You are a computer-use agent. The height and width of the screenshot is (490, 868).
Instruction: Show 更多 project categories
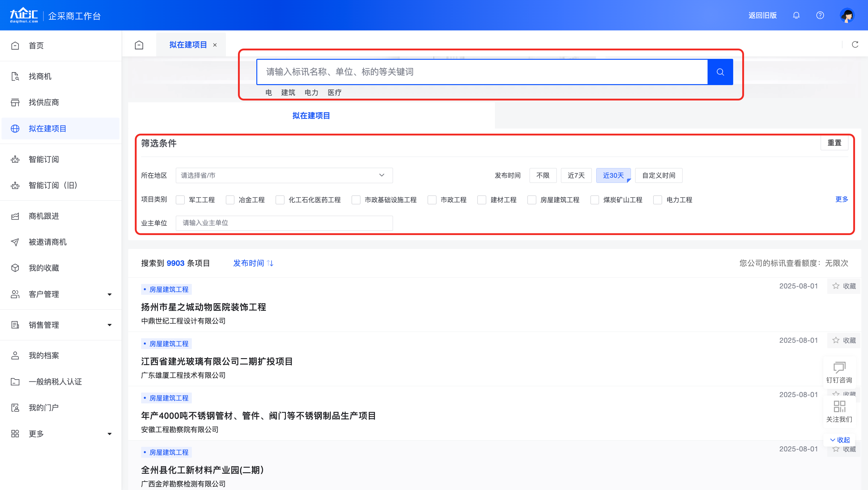pyautogui.click(x=842, y=199)
